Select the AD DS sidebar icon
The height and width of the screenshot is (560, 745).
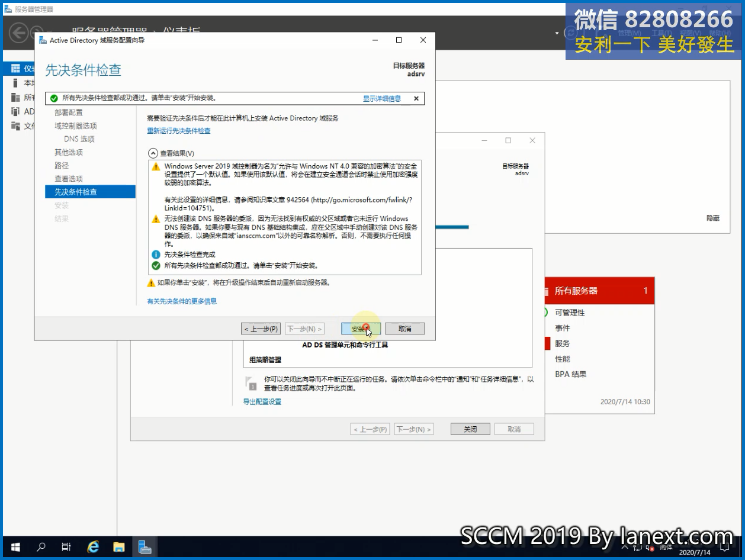click(x=15, y=111)
